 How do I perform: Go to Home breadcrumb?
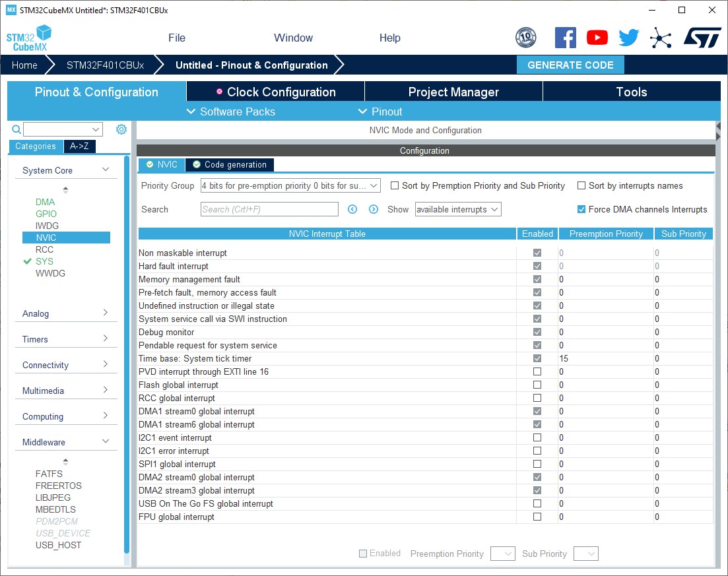(x=24, y=65)
